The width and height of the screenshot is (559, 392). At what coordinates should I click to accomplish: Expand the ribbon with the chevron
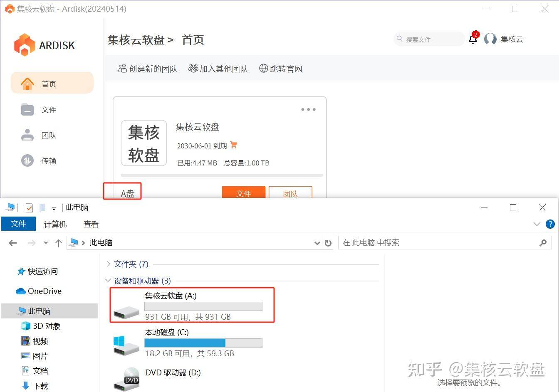click(537, 224)
